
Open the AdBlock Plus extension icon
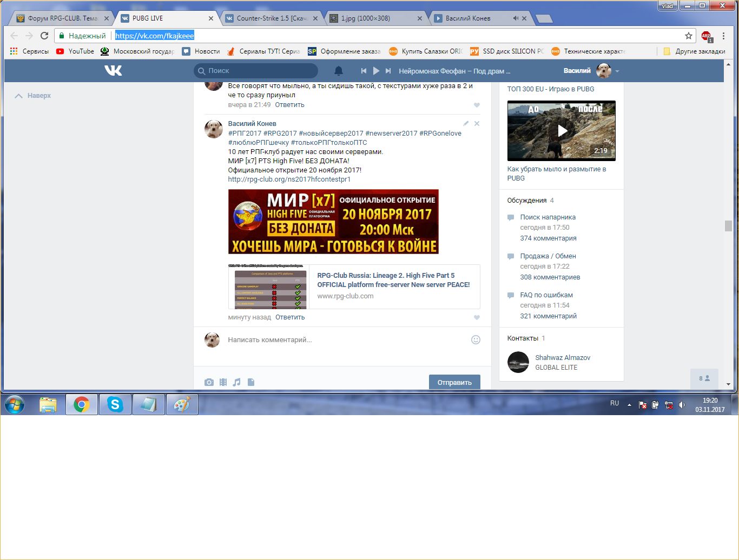(x=706, y=36)
